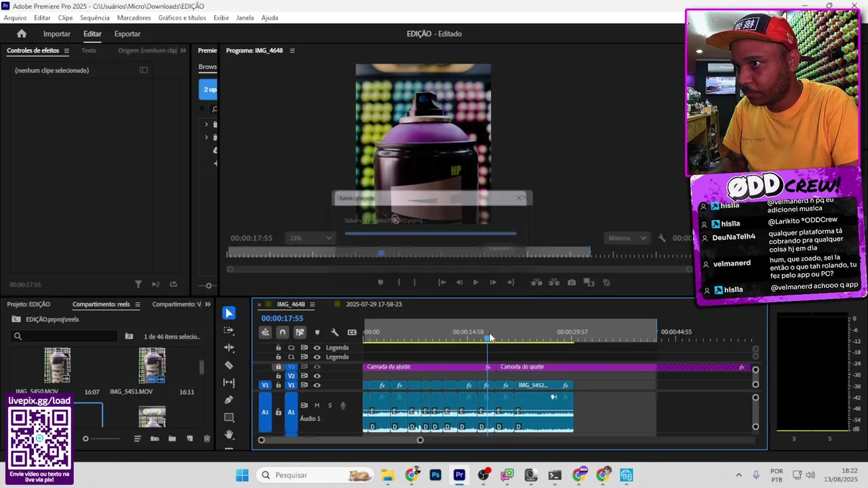Click the New Item icon in project panel

tap(189, 439)
